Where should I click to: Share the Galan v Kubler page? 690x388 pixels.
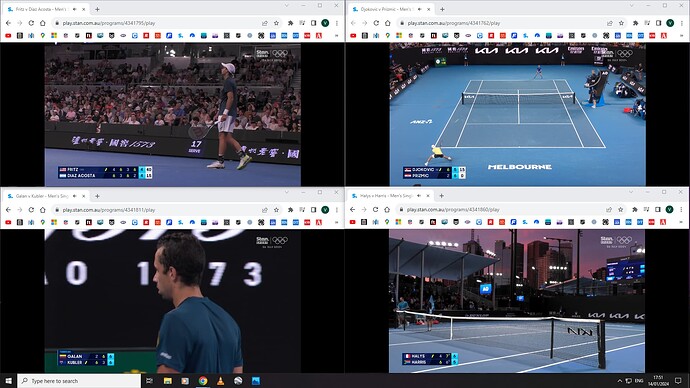(264, 210)
